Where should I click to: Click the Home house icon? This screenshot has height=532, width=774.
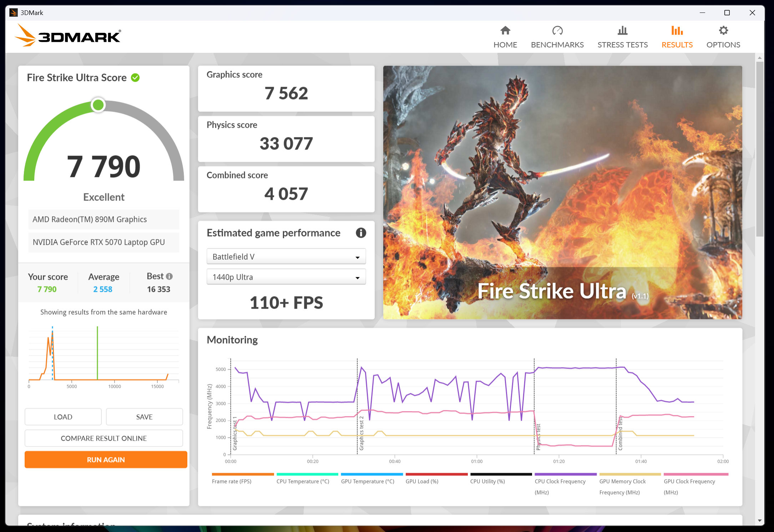[505, 31]
